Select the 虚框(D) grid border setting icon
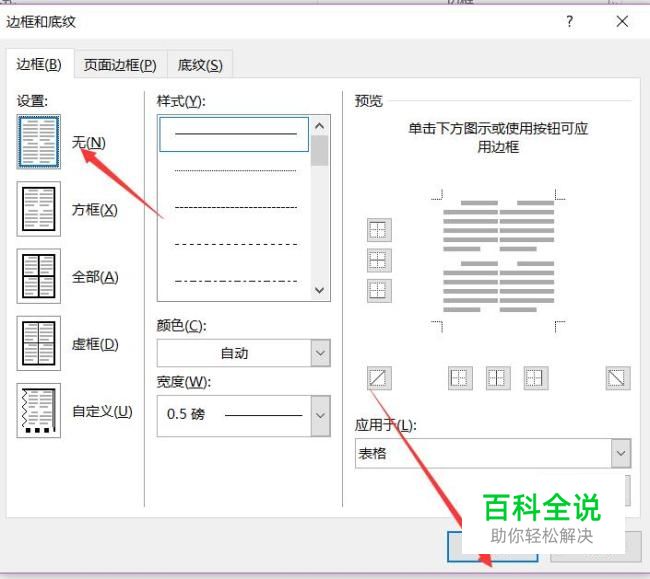 pos(39,343)
